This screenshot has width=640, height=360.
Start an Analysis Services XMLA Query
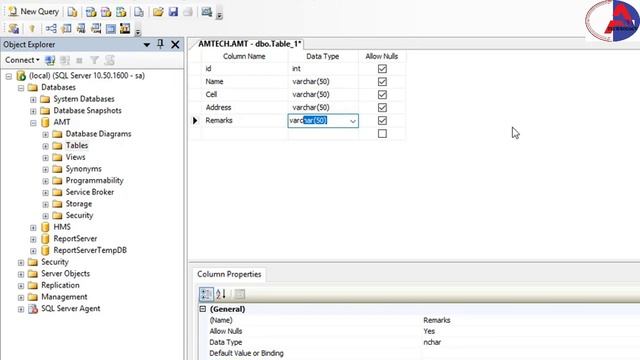click(x=121, y=12)
